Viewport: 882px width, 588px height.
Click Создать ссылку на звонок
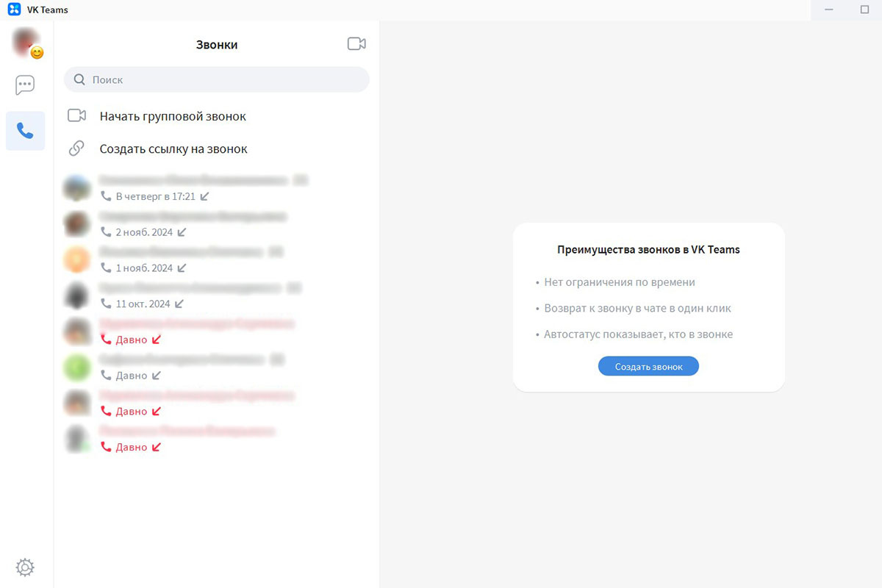[x=174, y=148]
